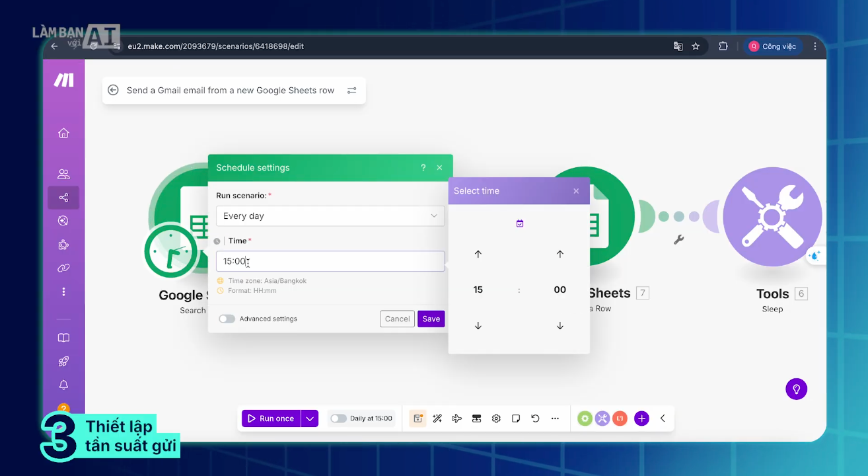Image resolution: width=868 pixels, height=476 pixels.
Task: Click the puzzle-piece apps icon in the sidebar
Action: (x=63, y=245)
